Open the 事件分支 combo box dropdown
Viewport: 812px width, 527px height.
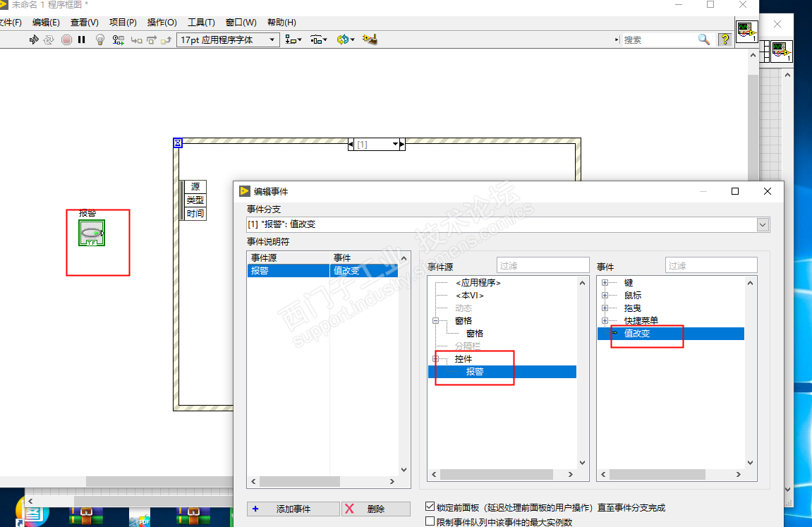click(x=763, y=224)
